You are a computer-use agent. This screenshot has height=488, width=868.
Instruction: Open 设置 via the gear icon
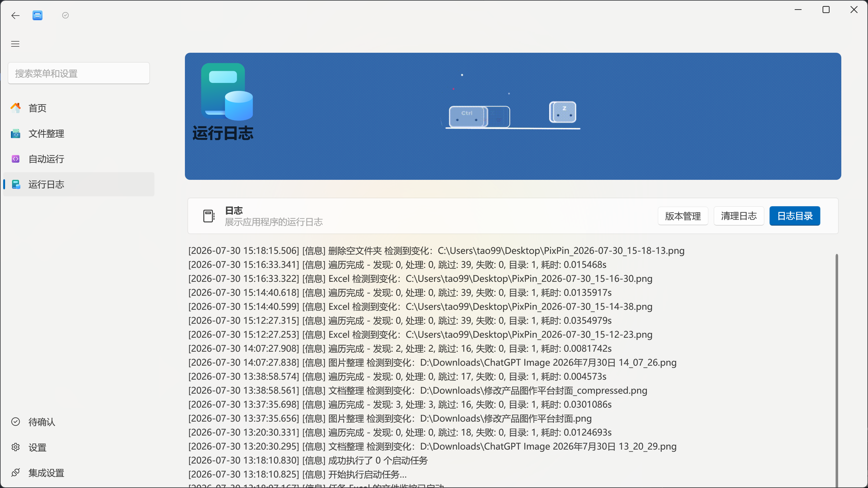[16, 447]
